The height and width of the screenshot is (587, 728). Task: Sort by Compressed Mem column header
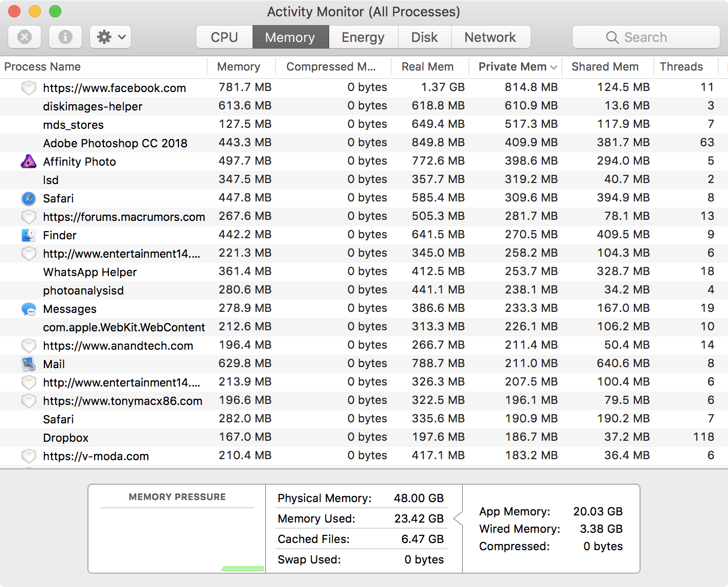coord(333,67)
